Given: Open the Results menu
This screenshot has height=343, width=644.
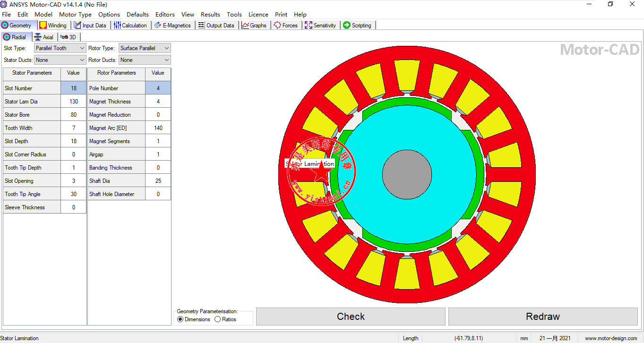Looking at the screenshot, I should click(x=210, y=14).
